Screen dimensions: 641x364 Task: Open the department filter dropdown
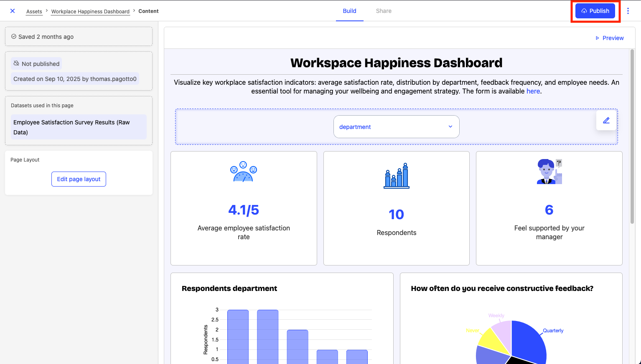[x=396, y=127]
